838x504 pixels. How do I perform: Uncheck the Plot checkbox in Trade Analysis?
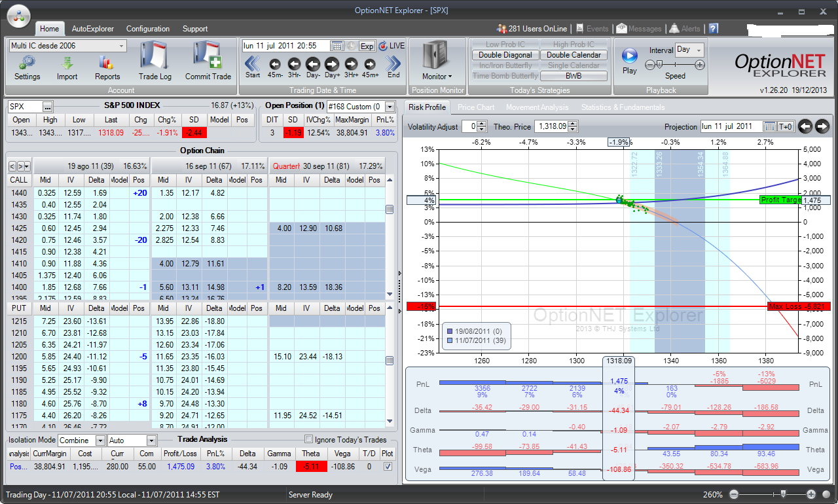tap(388, 467)
